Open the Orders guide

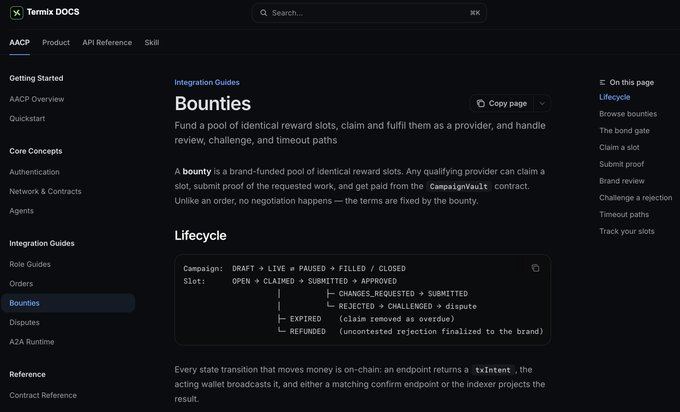(x=21, y=284)
